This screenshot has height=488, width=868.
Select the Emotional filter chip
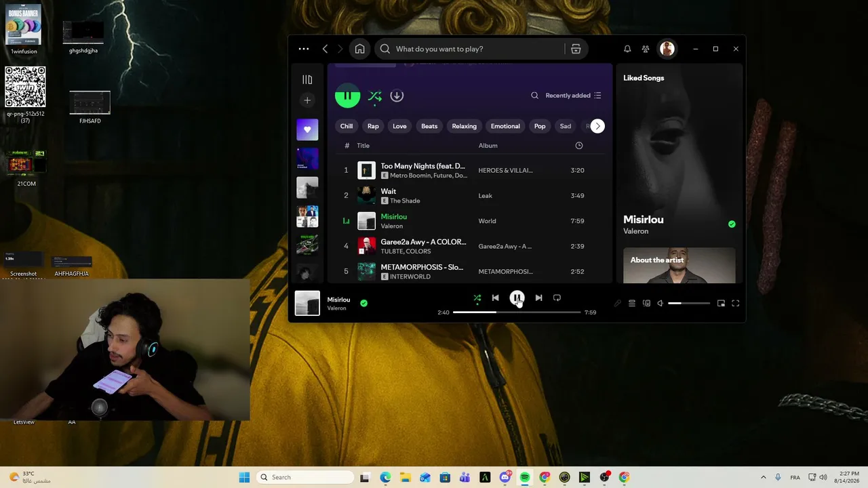[x=505, y=126]
